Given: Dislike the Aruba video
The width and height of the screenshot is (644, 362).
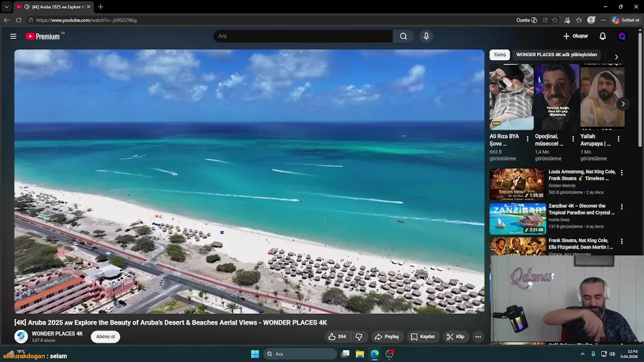Looking at the screenshot, I should point(359,337).
